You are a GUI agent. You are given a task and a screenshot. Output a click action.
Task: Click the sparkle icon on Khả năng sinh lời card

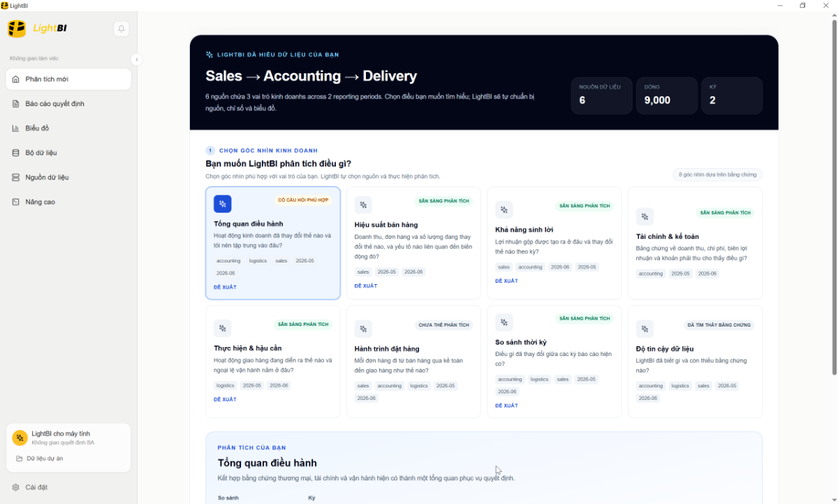click(504, 209)
